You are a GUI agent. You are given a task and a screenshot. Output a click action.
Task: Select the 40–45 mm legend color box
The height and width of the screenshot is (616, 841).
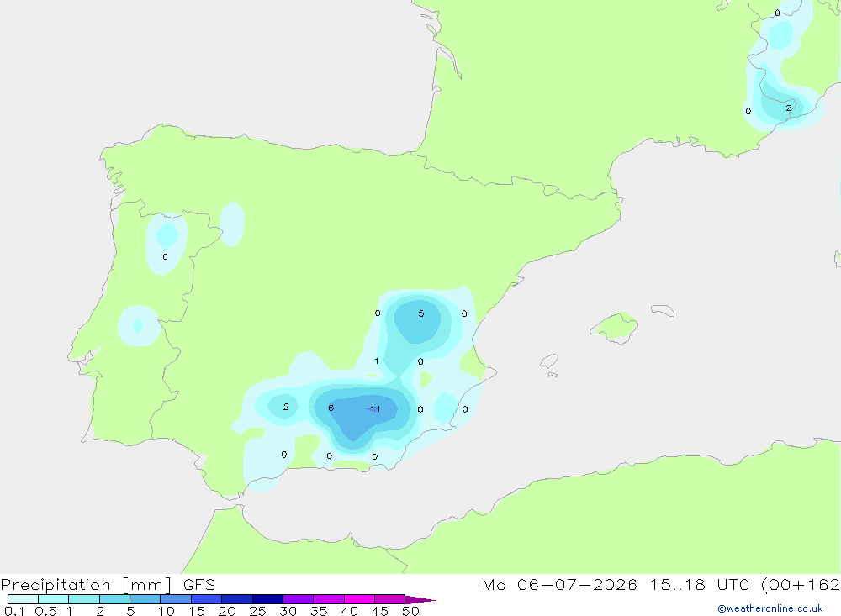359,599
